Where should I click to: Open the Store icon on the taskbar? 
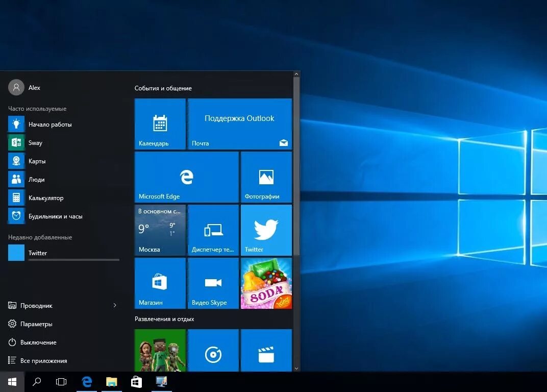point(136,381)
